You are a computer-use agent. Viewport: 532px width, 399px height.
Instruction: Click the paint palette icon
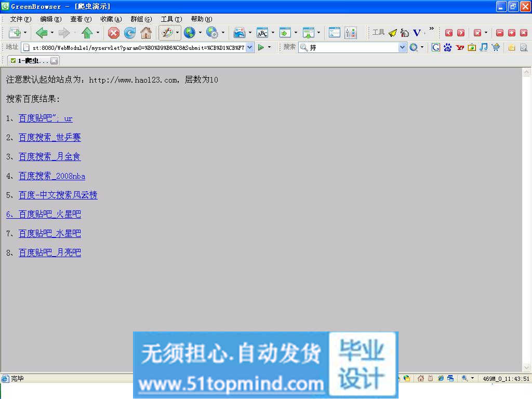(167, 33)
